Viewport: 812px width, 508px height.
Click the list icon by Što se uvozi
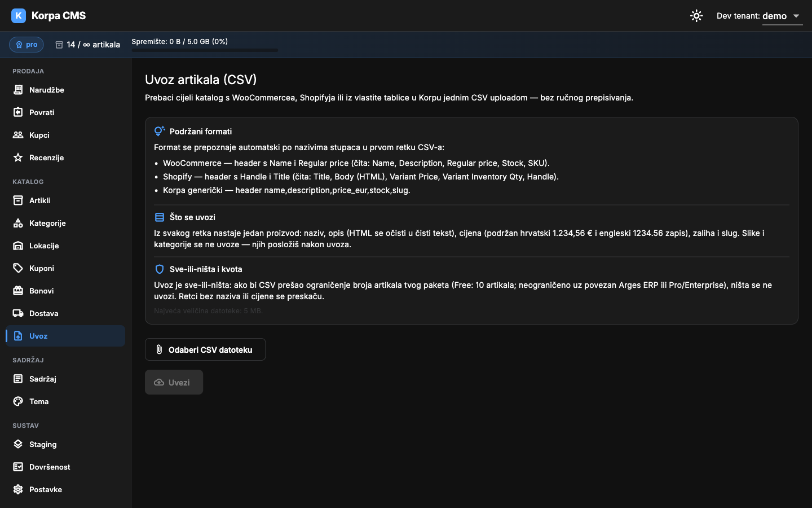(x=160, y=217)
